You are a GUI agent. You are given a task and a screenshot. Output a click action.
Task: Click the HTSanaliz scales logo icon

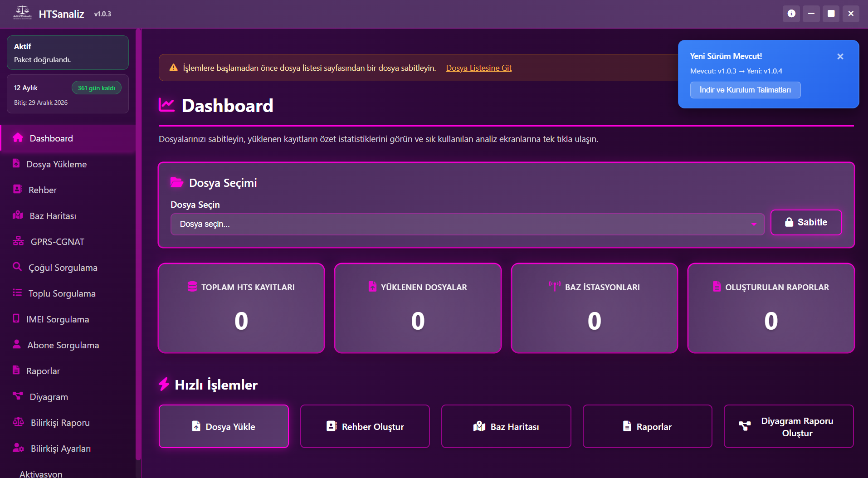pos(22,12)
